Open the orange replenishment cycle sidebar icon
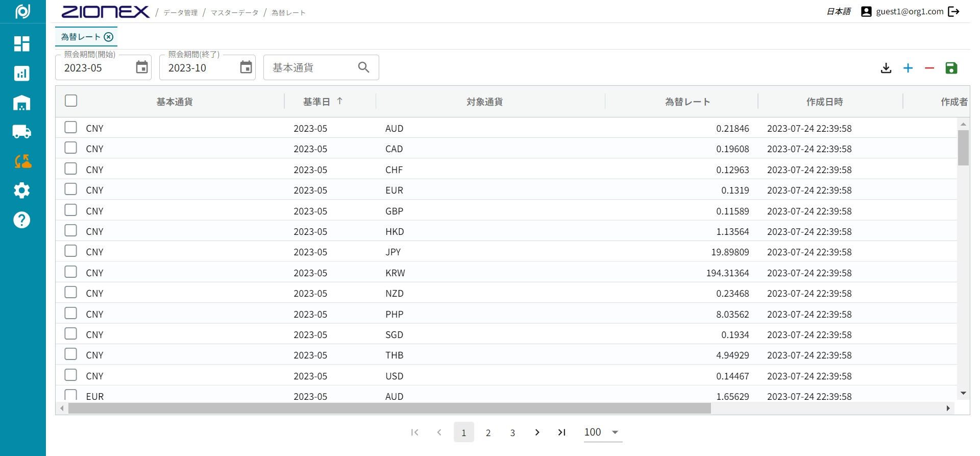Image resolution: width=980 pixels, height=456 pixels. [22, 161]
